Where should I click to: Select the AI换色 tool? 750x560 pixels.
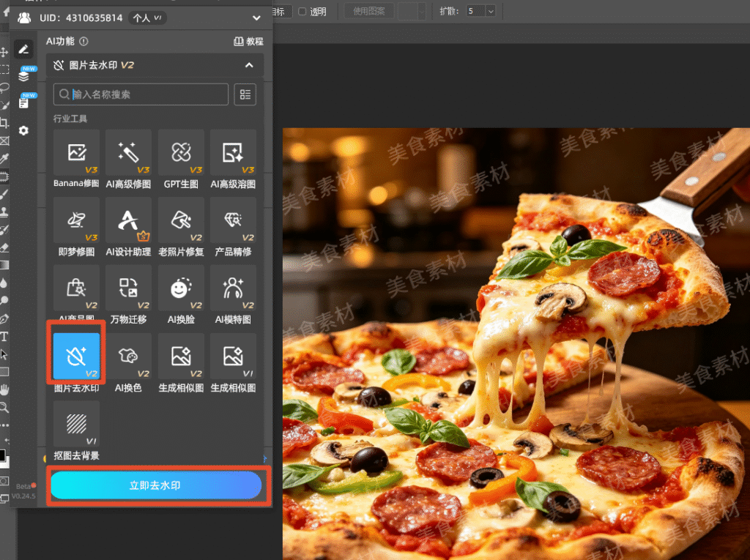129,356
